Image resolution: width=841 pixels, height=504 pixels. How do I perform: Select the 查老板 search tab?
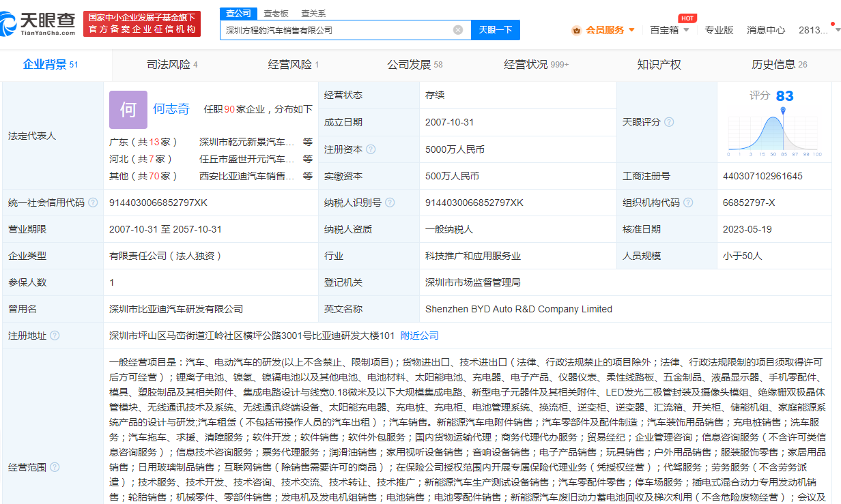coord(276,13)
